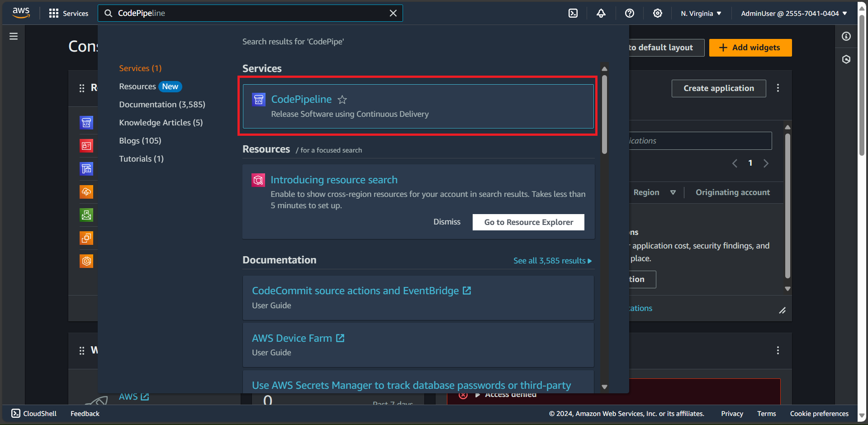The width and height of the screenshot is (868, 425).
Task: Open the third blue recent service icon
Action: (x=86, y=169)
